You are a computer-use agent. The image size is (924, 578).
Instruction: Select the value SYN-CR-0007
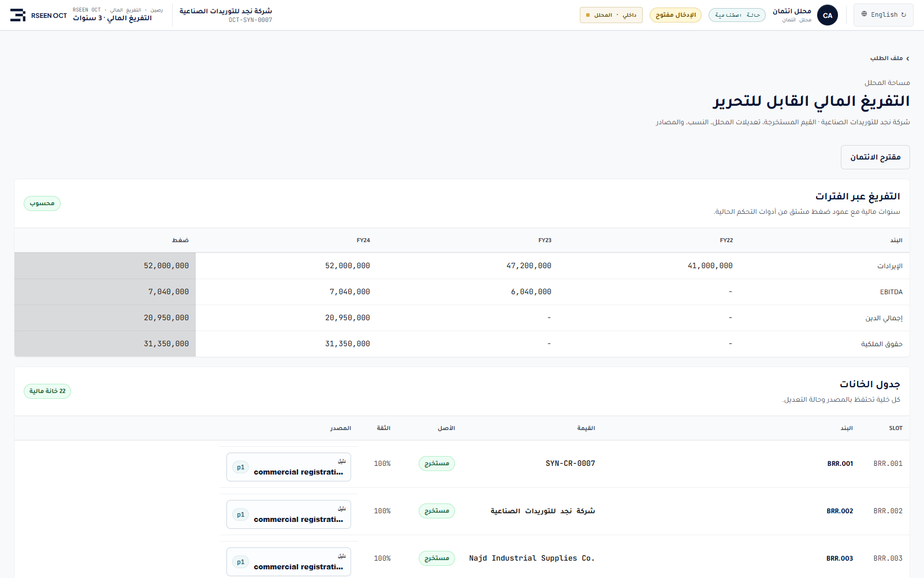pos(570,464)
